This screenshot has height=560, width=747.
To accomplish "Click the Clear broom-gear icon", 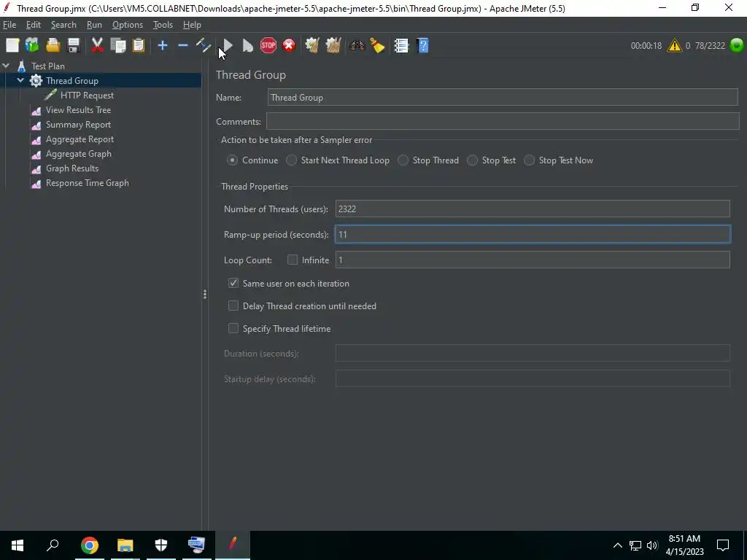I will click(312, 45).
